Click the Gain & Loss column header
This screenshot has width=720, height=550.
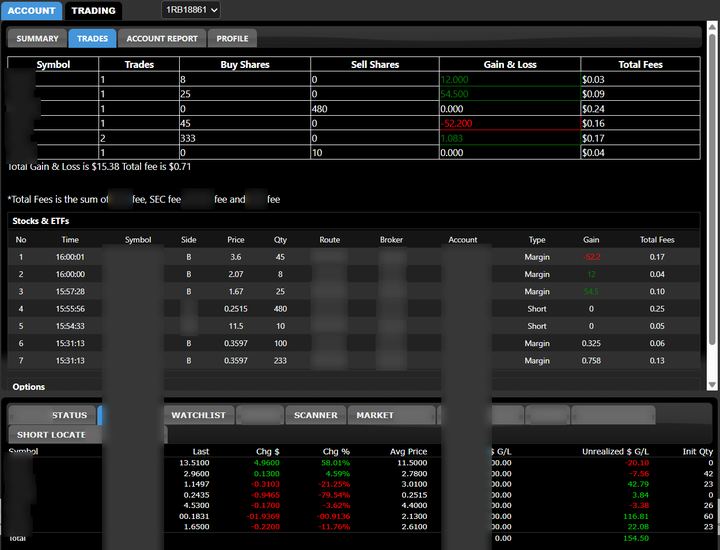click(x=510, y=64)
